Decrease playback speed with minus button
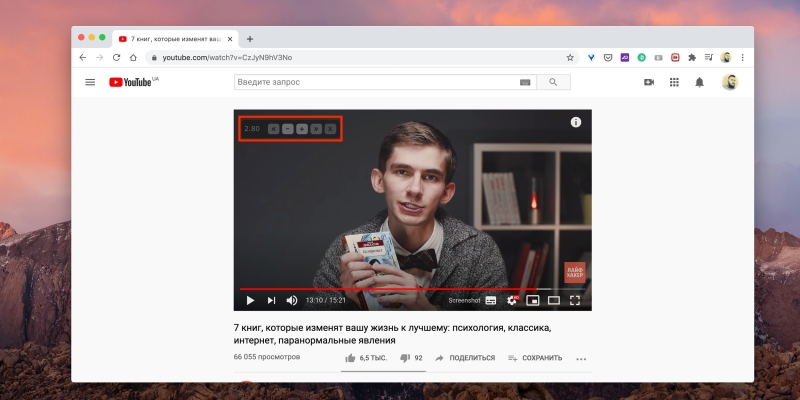 tap(288, 129)
